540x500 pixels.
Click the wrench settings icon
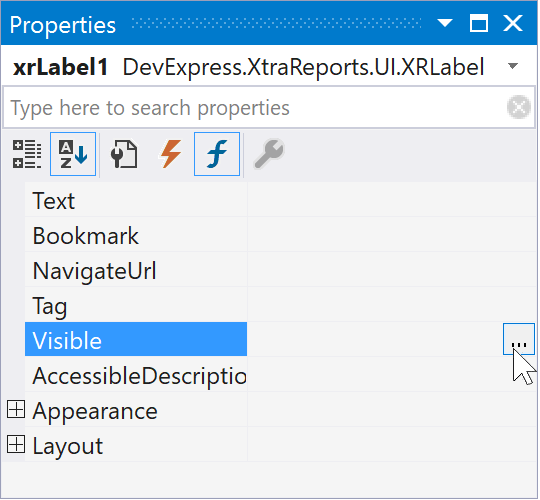point(269,154)
